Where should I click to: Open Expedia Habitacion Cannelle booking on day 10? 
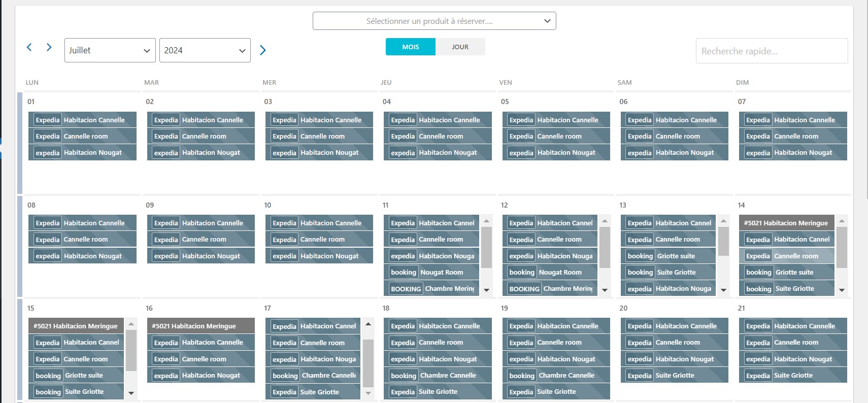point(319,223)
